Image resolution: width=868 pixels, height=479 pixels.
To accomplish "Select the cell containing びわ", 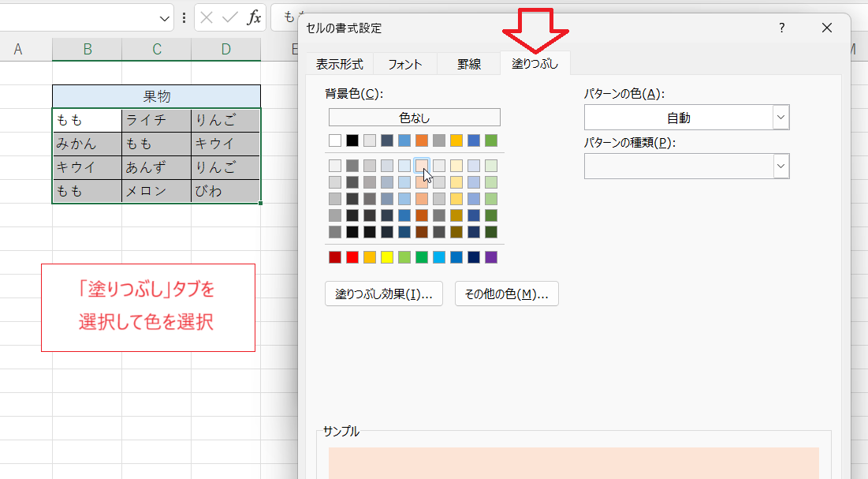I will tap(225, 190).
